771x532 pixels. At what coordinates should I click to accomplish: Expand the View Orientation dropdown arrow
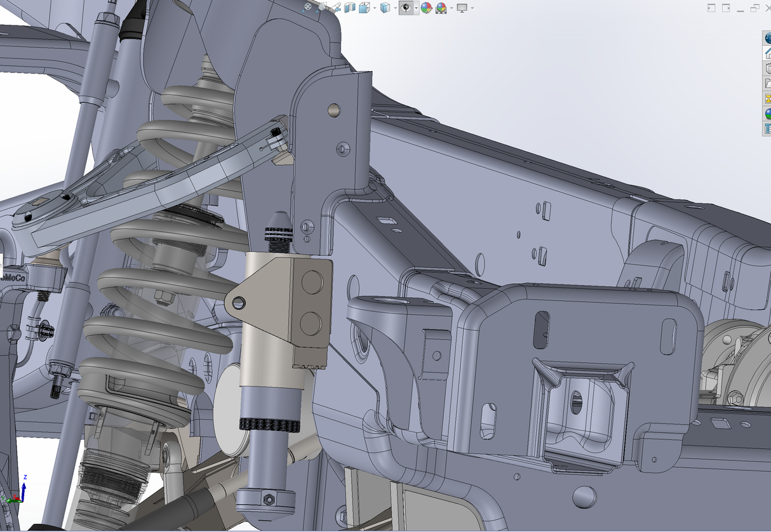click(x=375, y=8)
